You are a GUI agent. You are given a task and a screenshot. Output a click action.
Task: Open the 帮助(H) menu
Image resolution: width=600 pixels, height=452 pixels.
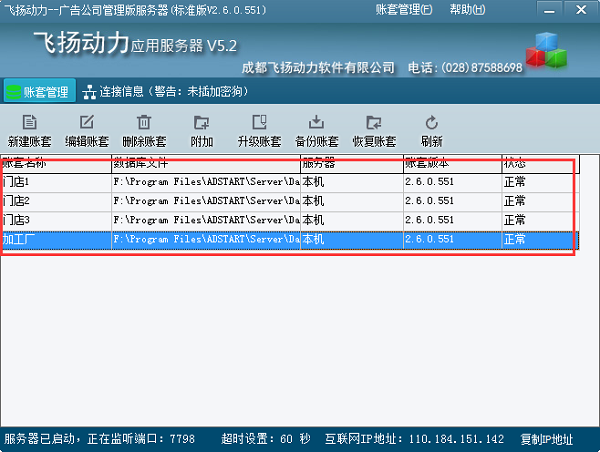(x=470, y=9)
